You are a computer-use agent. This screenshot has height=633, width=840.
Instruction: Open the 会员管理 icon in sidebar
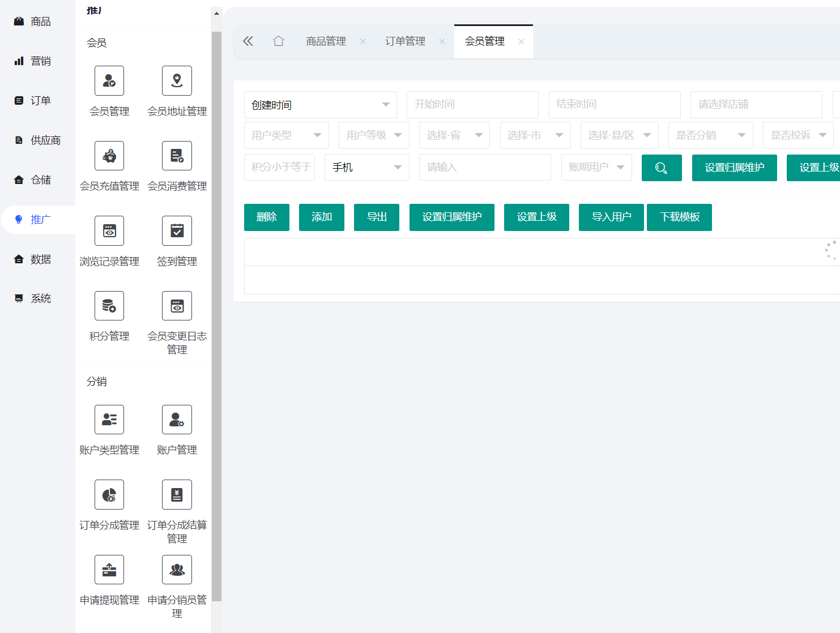click(109, 80)
